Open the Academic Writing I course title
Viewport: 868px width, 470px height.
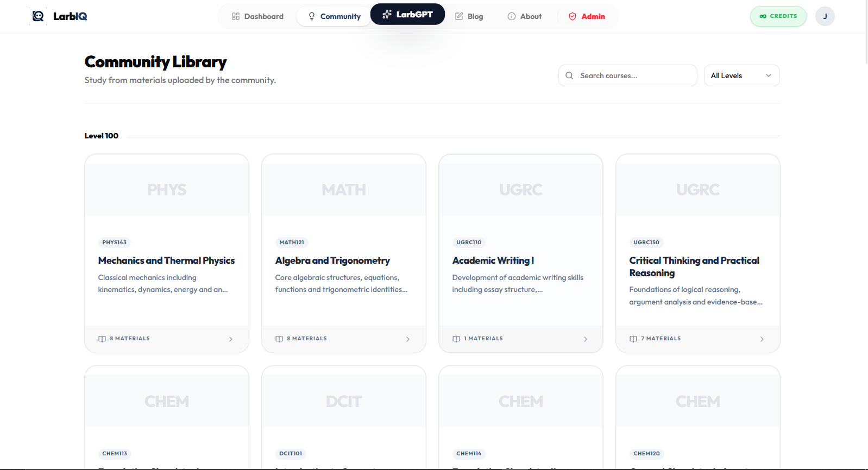click(x=493, y=261)
